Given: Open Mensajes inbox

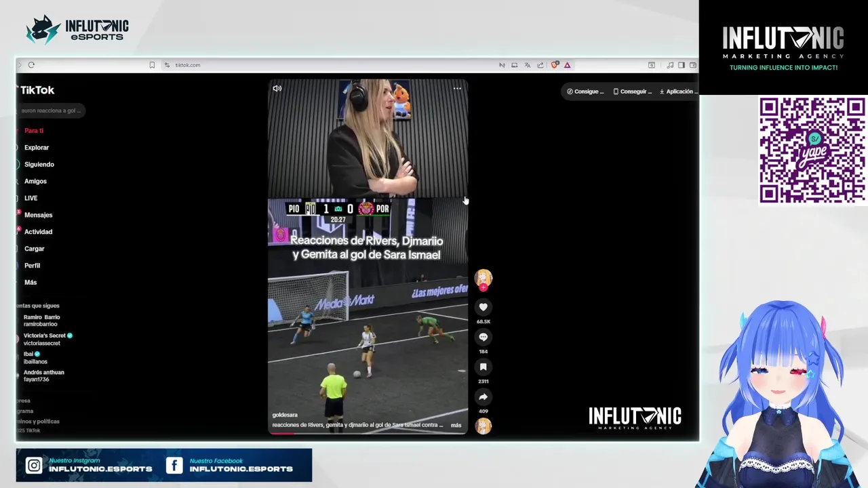Looking at the screenshot, I should pos(38,215).
